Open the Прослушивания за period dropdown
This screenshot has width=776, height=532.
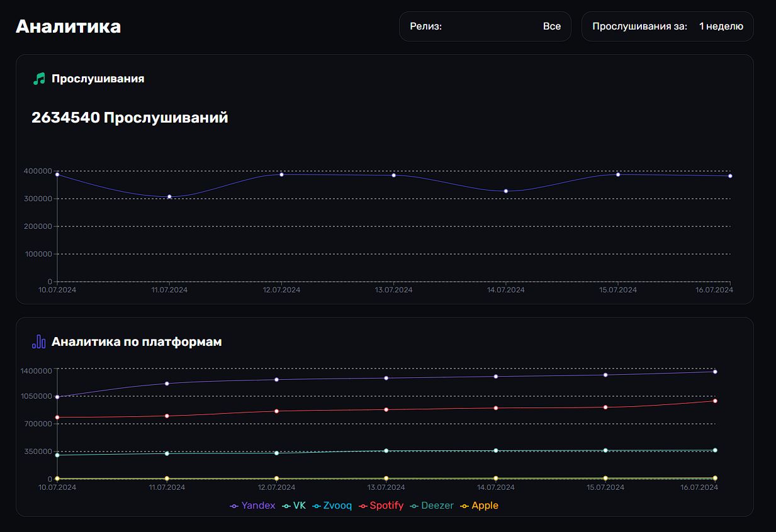tap(639, 26)
